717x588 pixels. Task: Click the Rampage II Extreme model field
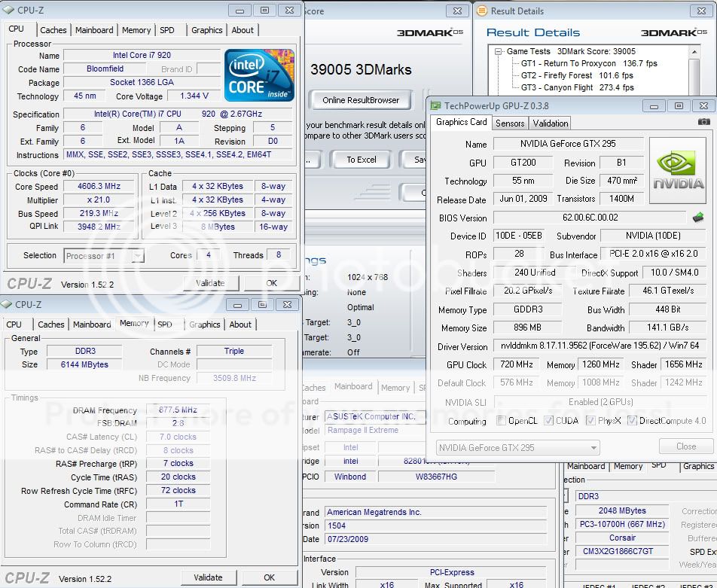[x=375, y=430]
